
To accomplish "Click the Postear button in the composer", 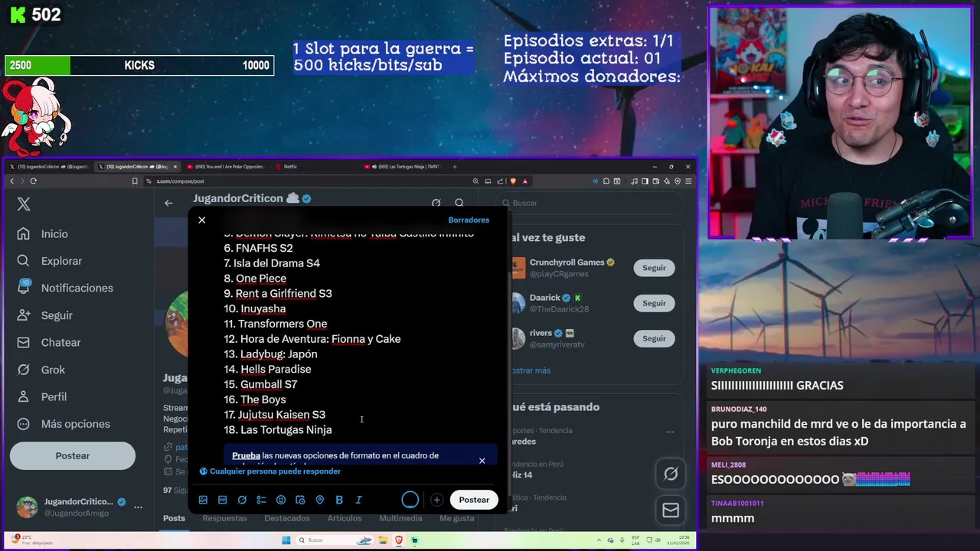I will 474,500.
